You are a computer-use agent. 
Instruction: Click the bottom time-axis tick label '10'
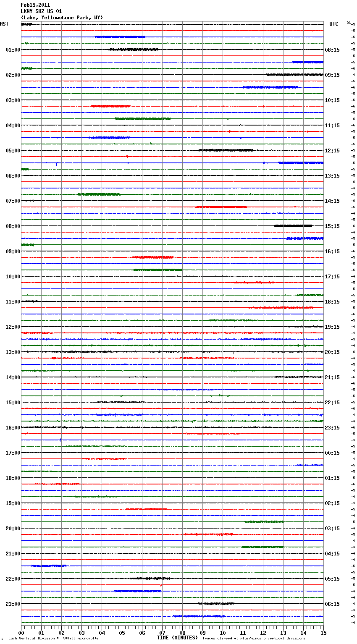pos(223,633)
